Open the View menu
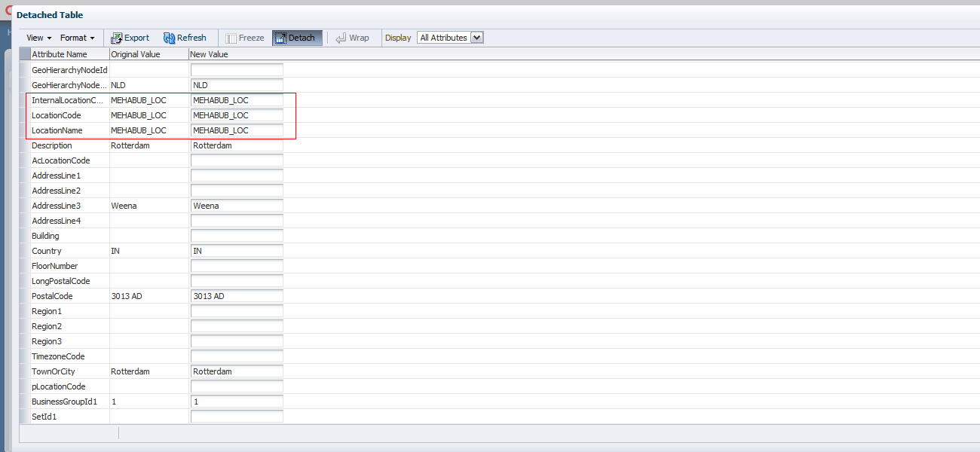Image resolution: width=980 pixels, height=452 pixels. [34, 37]
